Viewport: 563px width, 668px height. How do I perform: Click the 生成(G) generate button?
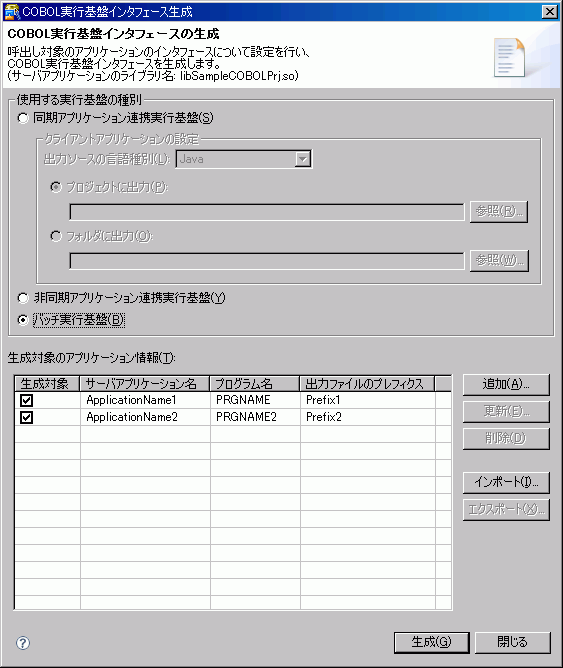pyautogui.click(x=431, y=642)
